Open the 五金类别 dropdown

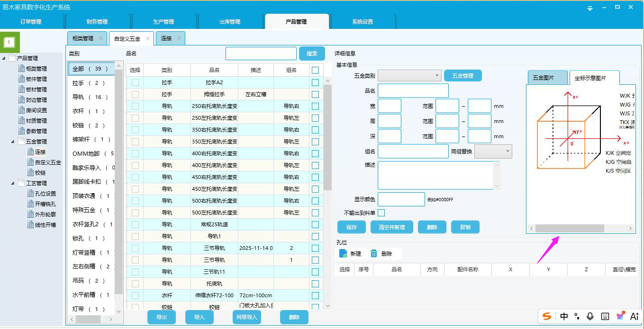coord(409,75)
